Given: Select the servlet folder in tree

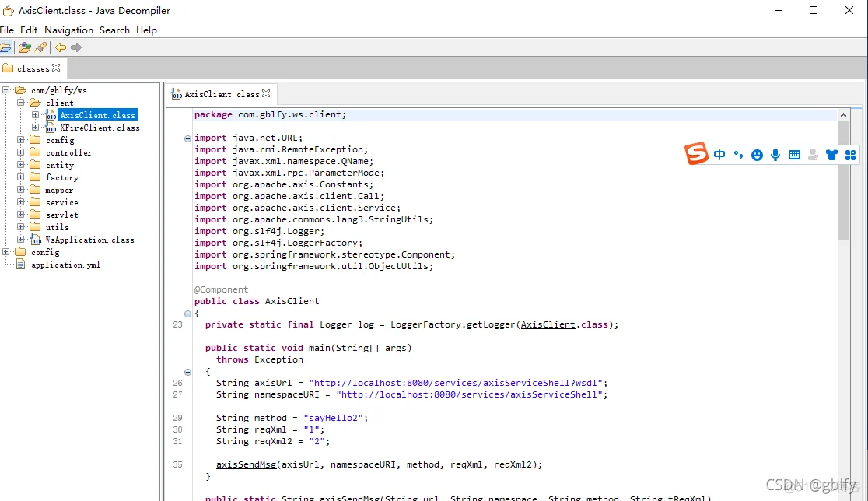Looking at the screenshot, I should pos(62,215).
